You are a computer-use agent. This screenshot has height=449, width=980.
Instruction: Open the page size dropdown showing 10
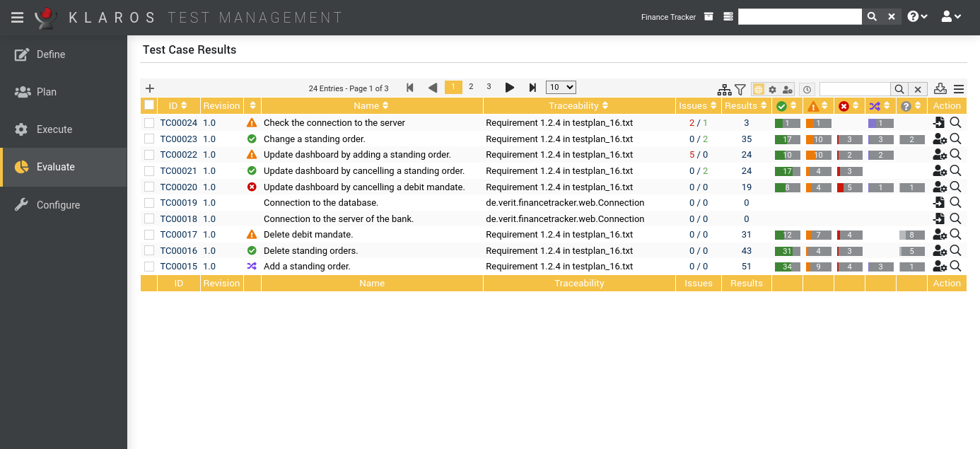pyautogui.click(x=561, y=86)
